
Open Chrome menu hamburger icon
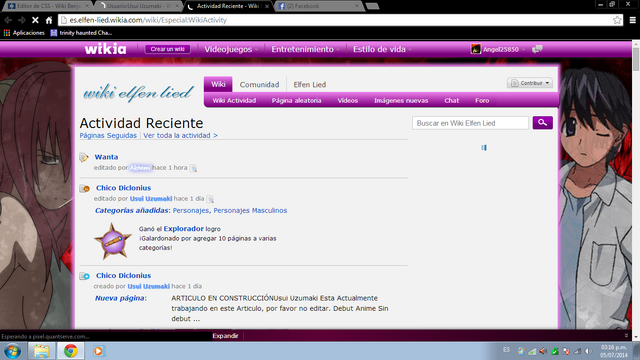pyautogui.click(x=633, y=20)
